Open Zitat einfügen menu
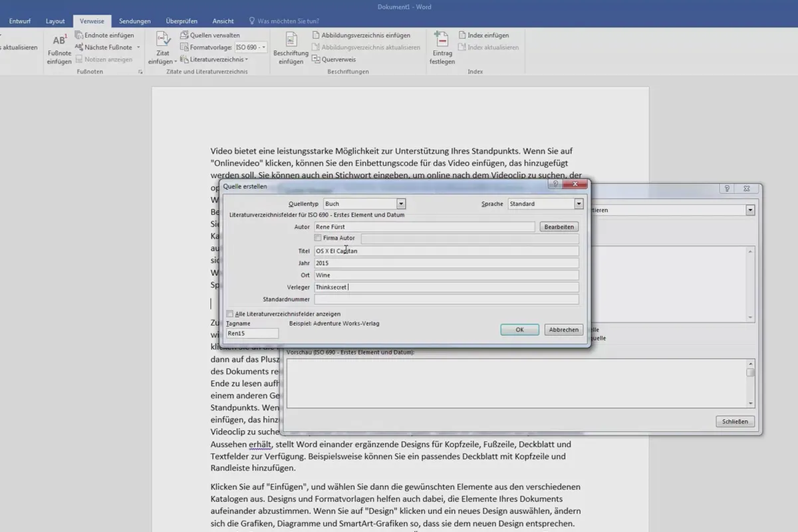The image size is (798, 532). 163,49
